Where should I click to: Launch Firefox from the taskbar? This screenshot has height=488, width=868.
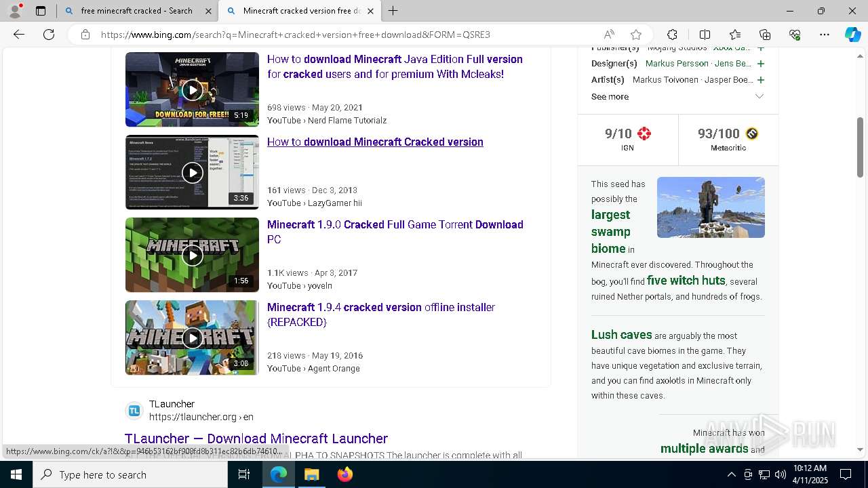[x=344, y=474]
